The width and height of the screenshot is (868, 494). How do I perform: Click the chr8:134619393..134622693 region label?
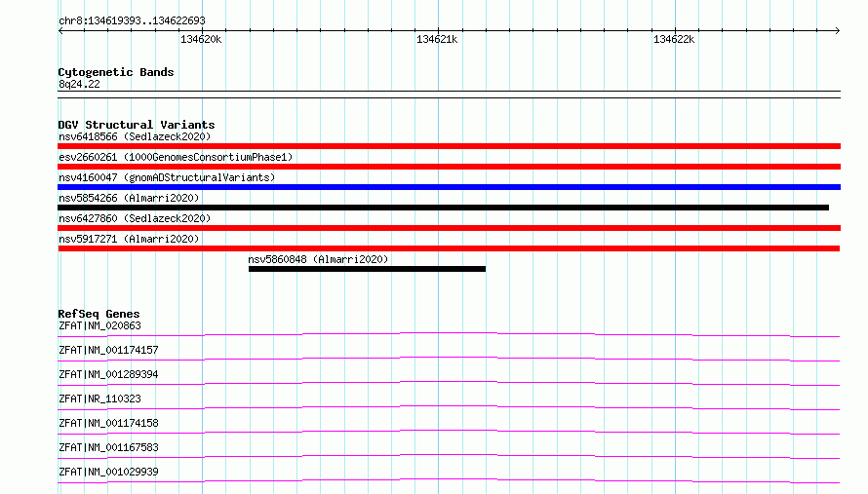[x=132, y=20]
